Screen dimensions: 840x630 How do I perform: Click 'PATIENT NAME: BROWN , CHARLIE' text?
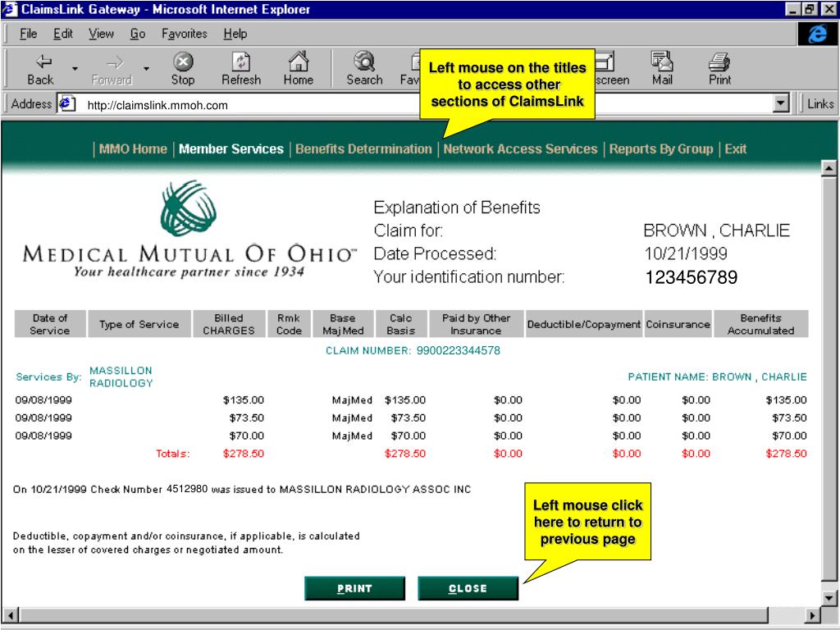(717, 377)
